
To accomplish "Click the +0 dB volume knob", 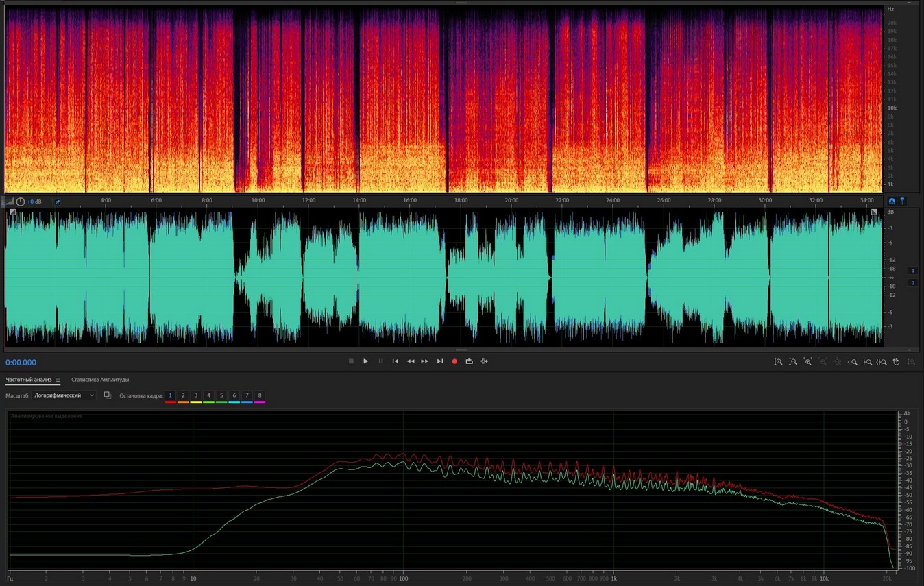I will (21, 202).
